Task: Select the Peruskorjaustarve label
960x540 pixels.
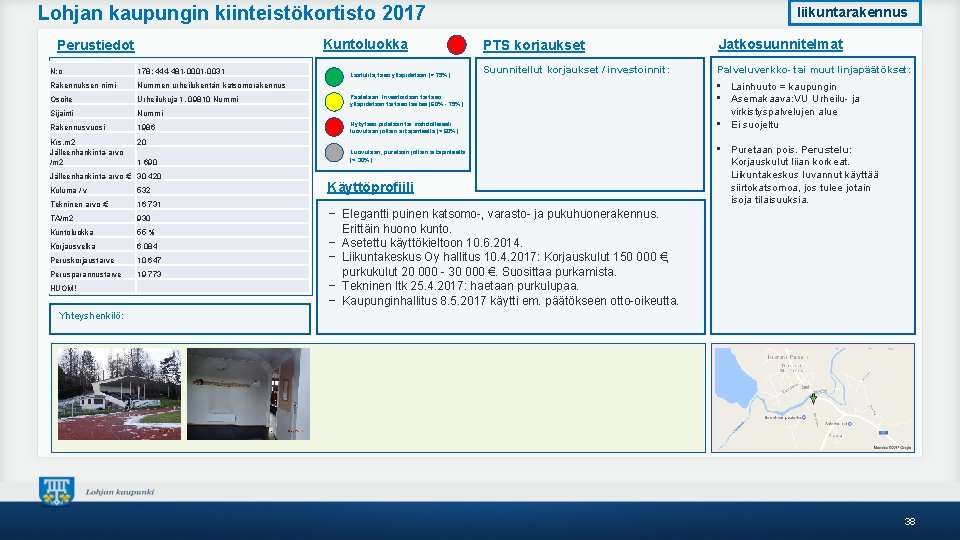Action: (x=82, y=261)
